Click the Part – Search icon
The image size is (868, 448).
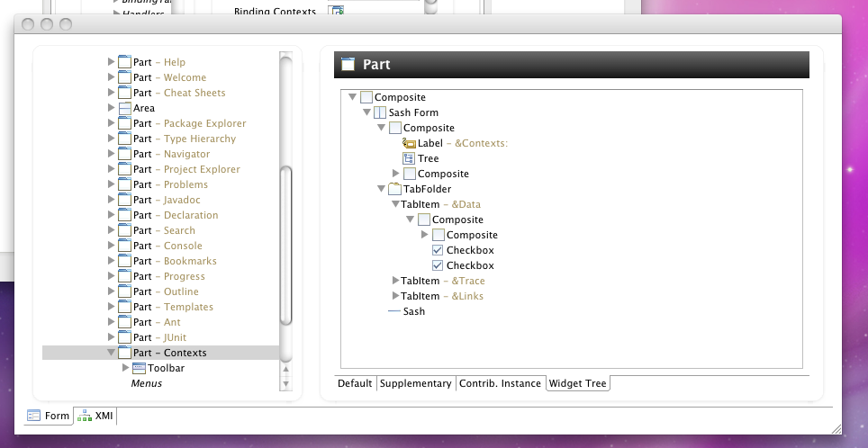124,230
